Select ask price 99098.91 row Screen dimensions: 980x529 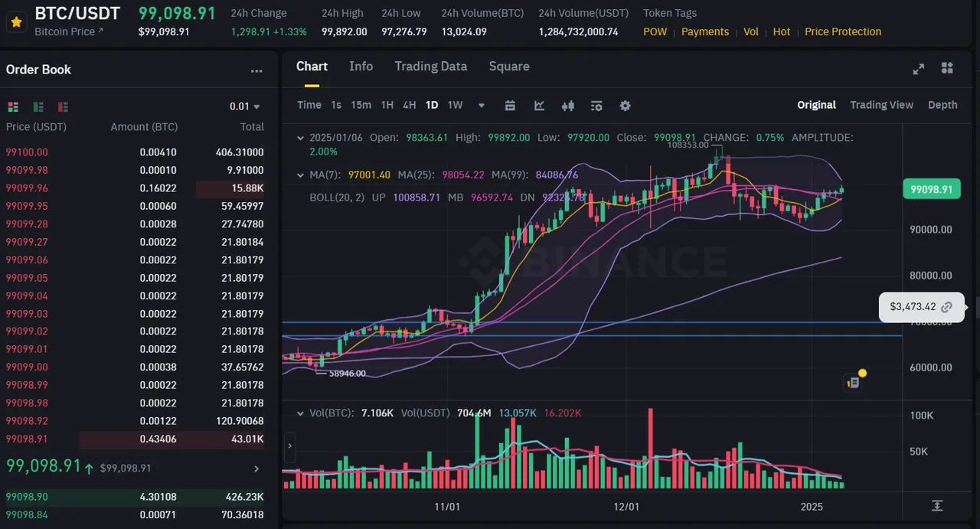(135, 439)
